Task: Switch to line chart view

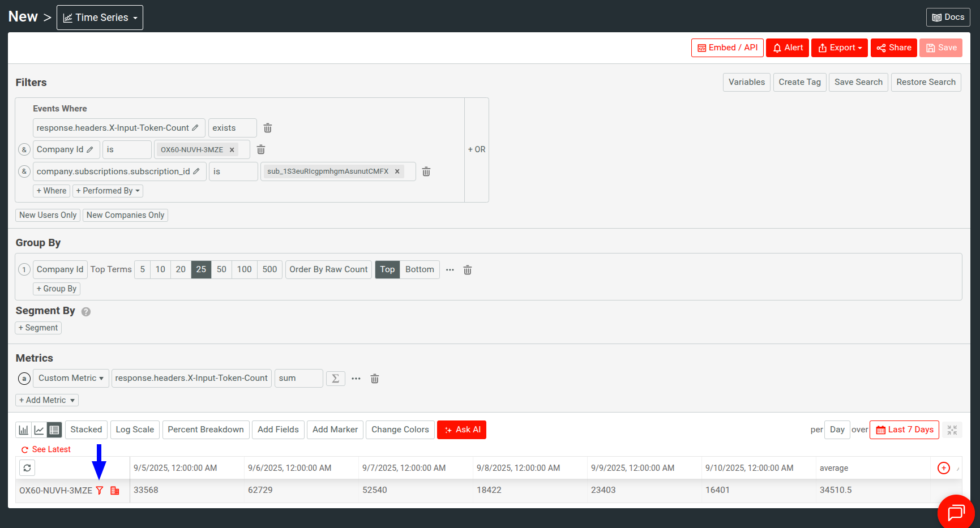Action: 38,430
